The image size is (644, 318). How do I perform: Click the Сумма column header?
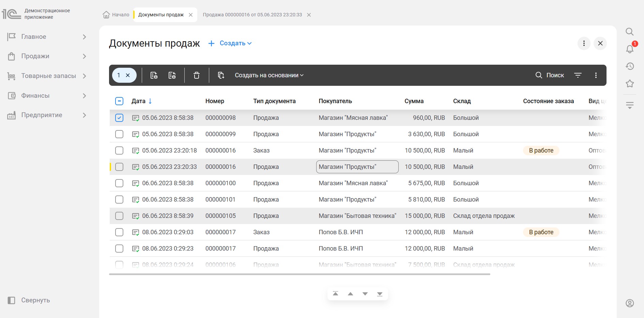(x=414, y=101)
